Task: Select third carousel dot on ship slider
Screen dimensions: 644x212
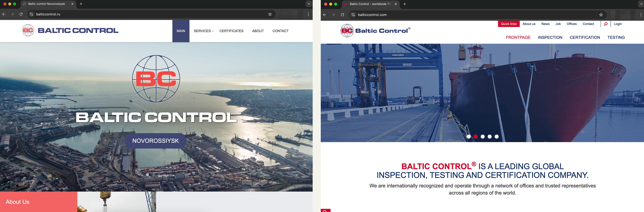Action: pos(483,136)
